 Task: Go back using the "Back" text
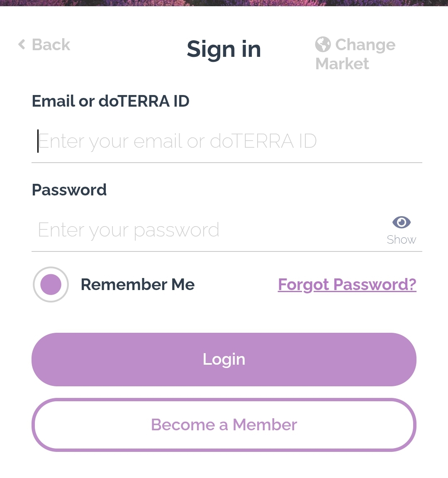click(x=51, y=45)
